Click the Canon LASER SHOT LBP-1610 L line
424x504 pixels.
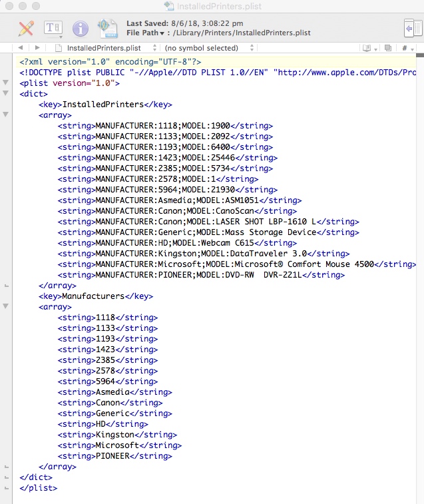(x=208, y=222)
